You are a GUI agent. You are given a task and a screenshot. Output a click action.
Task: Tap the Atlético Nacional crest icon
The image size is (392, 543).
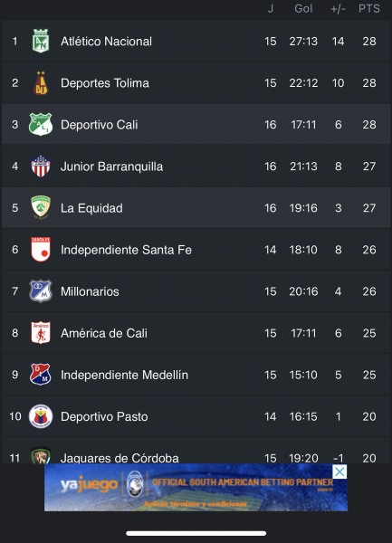(x=41, y=41)
